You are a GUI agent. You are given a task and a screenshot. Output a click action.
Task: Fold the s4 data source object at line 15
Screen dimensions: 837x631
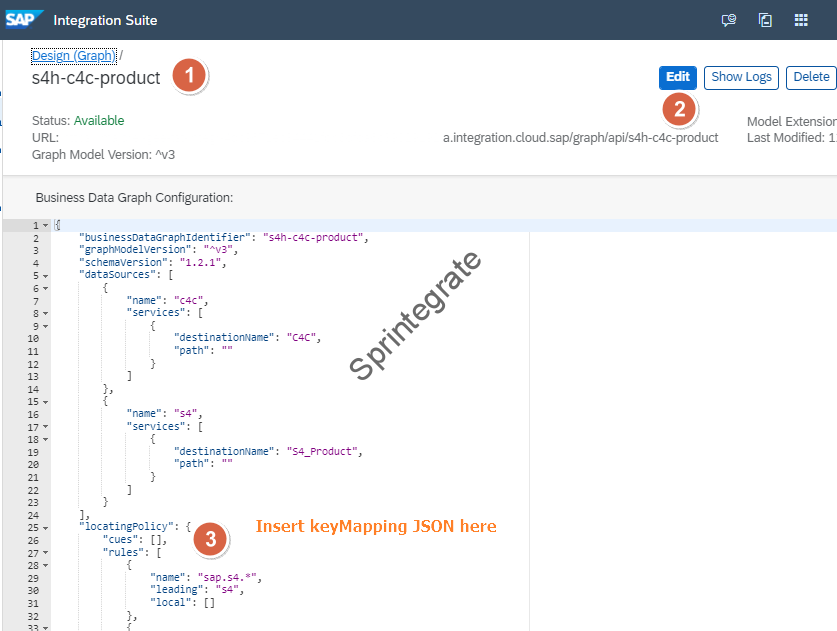point(45,399)
